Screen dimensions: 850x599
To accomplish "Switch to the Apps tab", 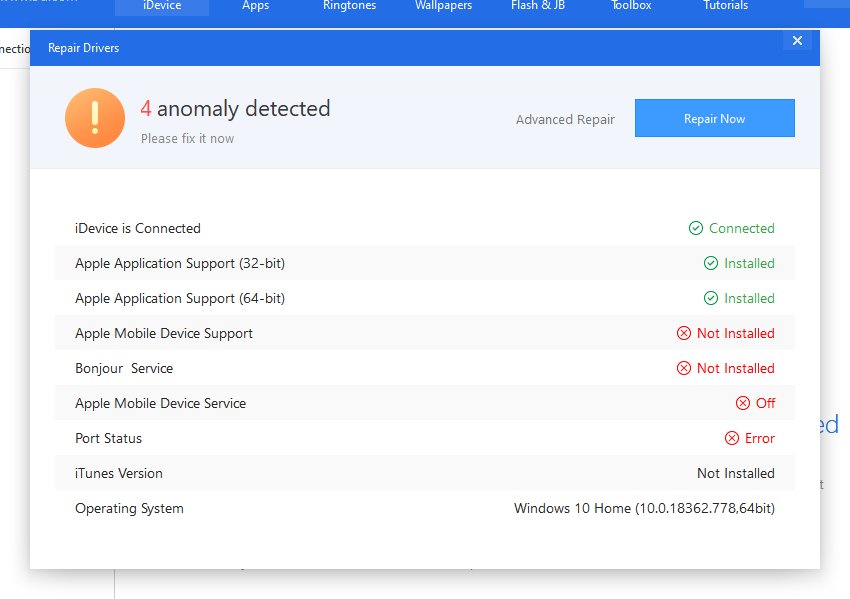I will pos(256,6).
